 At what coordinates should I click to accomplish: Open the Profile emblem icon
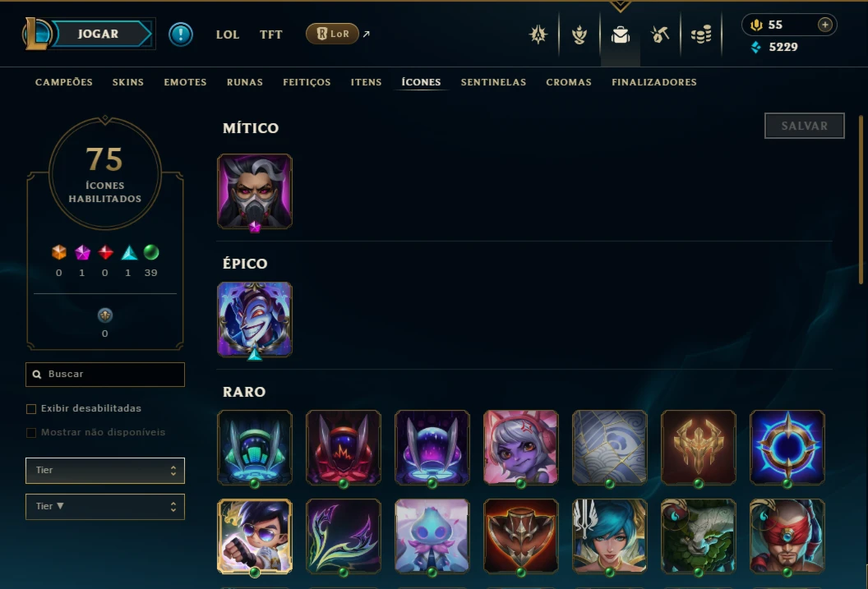[538, 35]
